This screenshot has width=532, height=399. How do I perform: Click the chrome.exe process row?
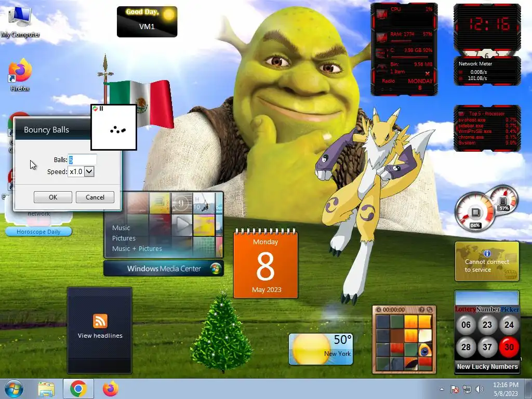[487, 137]
